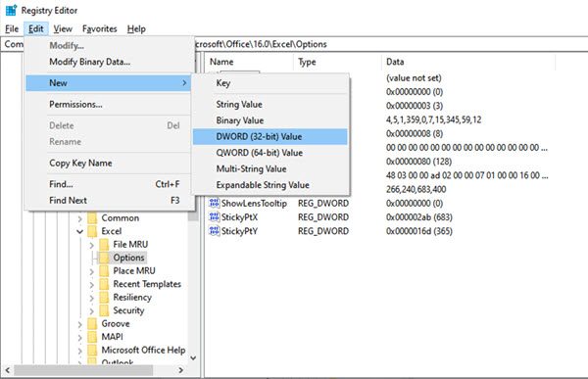Select the ShowLensTooltip value name

[x=254, y=203]
